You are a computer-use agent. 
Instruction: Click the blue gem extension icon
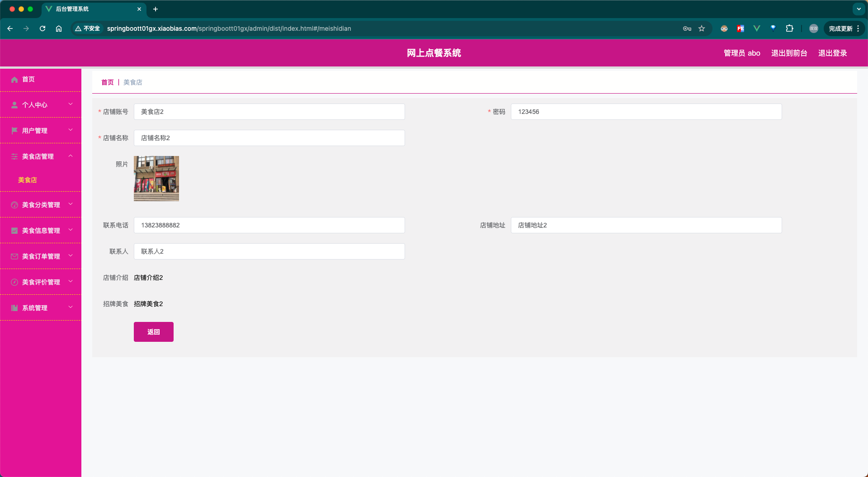click(x=773, y=28)
